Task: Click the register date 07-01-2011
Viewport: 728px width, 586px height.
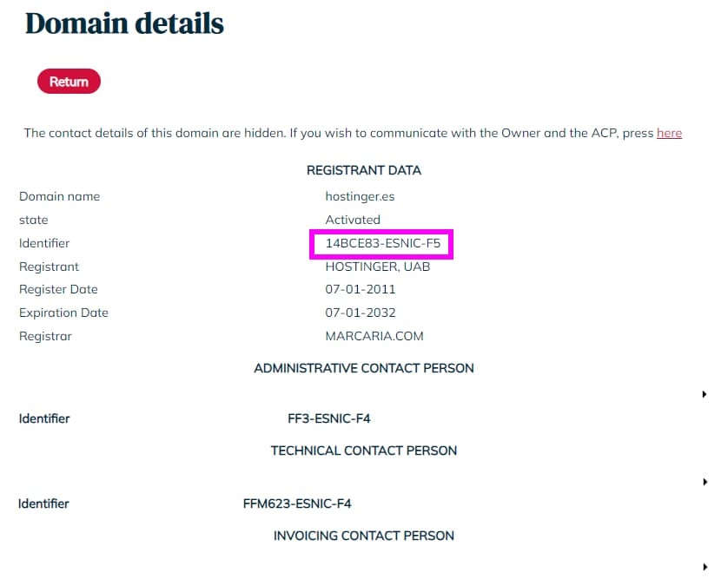Action: point(361,289)
